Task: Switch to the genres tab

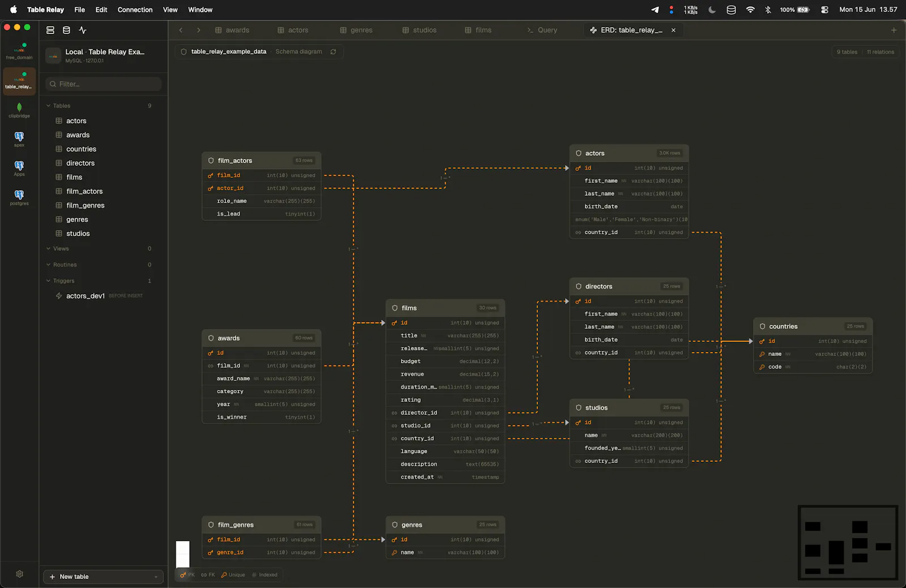Action: pyautogui.click(x=356, y=30)
